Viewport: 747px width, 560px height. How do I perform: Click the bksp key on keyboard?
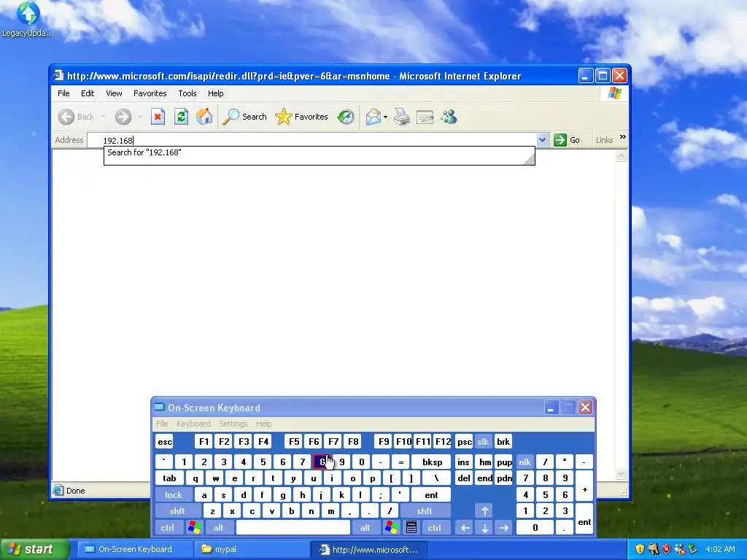tap(432, 462)
